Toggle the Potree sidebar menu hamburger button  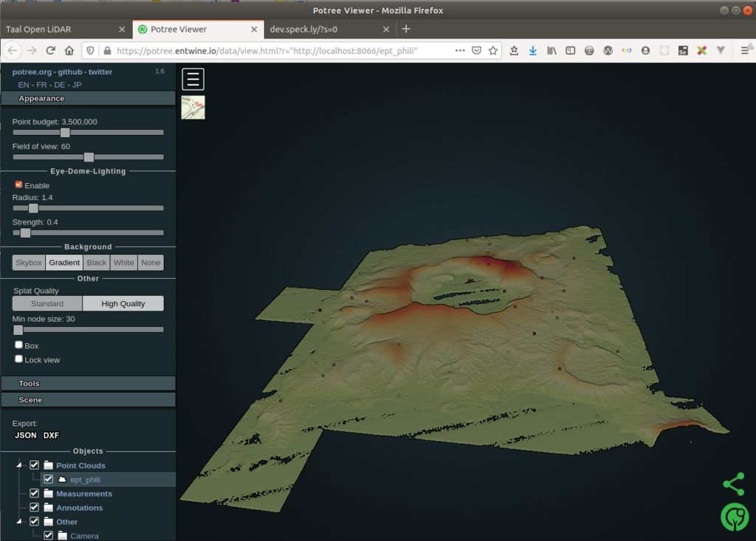click(193, 79)
